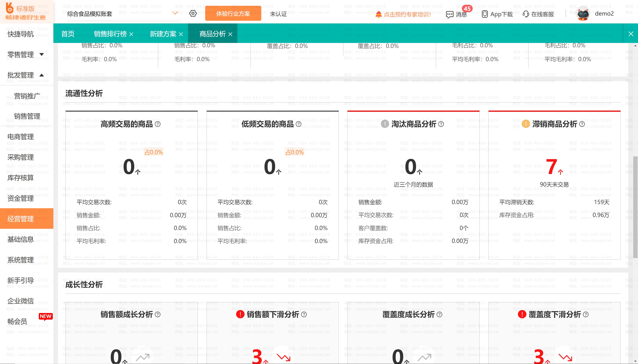Click the downward trend icon in 销售额下滑分析
Viewport: 638px width, 364px height.
tap(283, 358)
